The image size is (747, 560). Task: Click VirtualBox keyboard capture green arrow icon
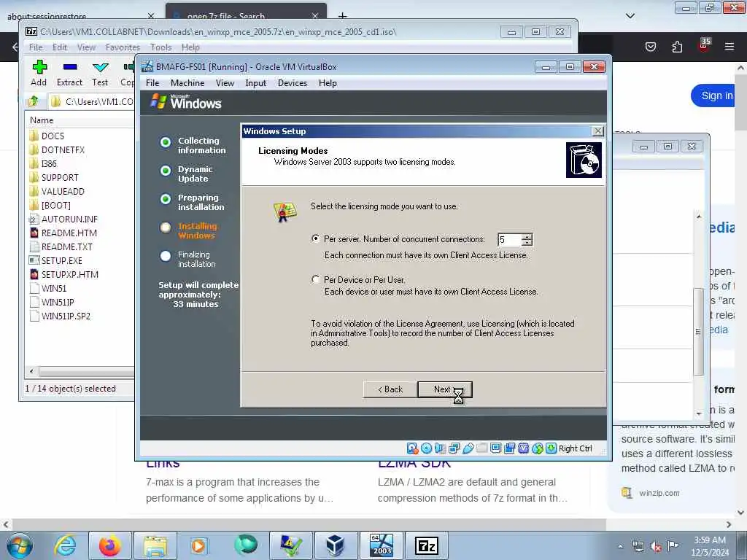point(551,448)
